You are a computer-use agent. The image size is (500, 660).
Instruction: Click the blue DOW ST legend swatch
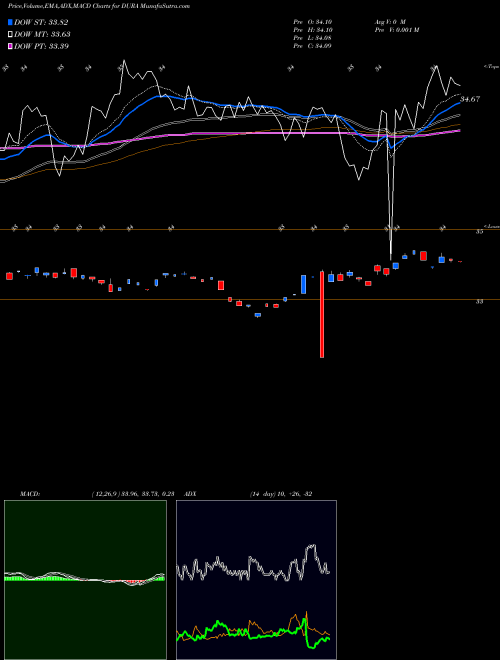[10, 22]
